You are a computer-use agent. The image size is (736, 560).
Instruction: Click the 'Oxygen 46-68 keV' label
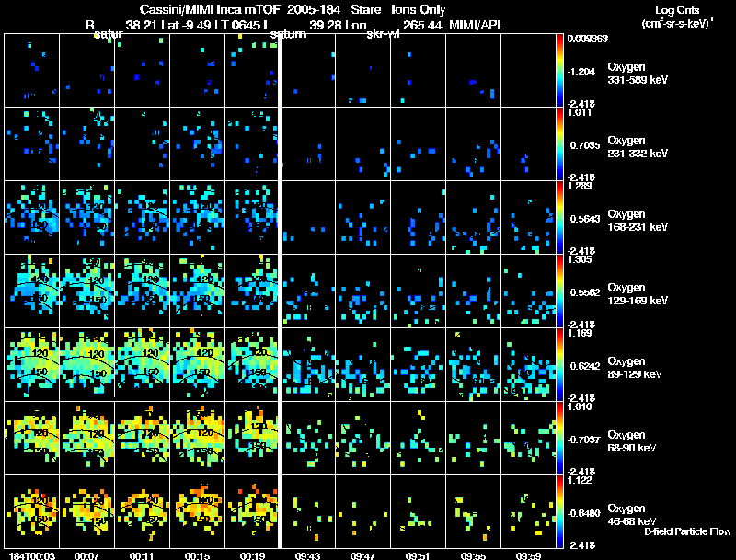coord(632,515)
